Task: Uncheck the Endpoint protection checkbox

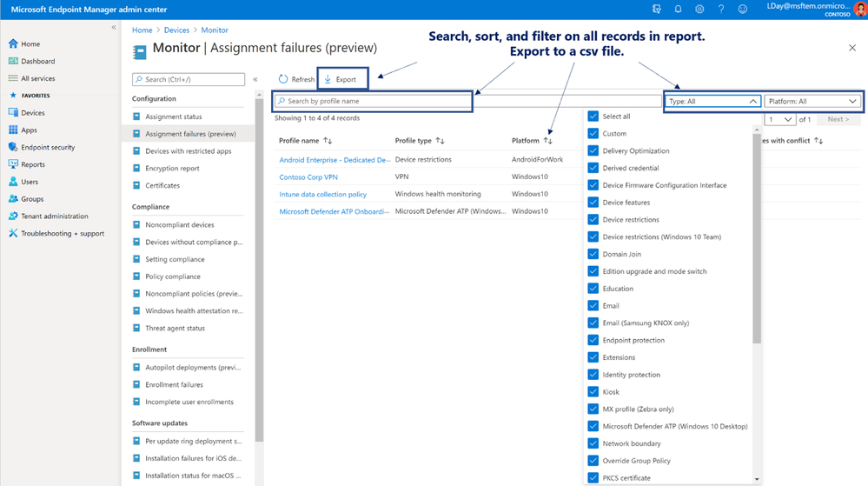Action: 593,340
